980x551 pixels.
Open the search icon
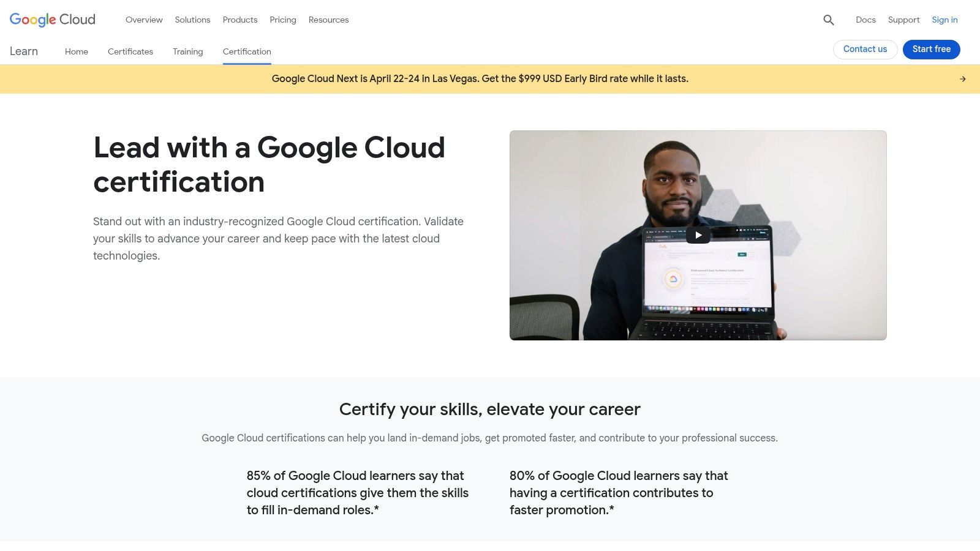point(828,20)
